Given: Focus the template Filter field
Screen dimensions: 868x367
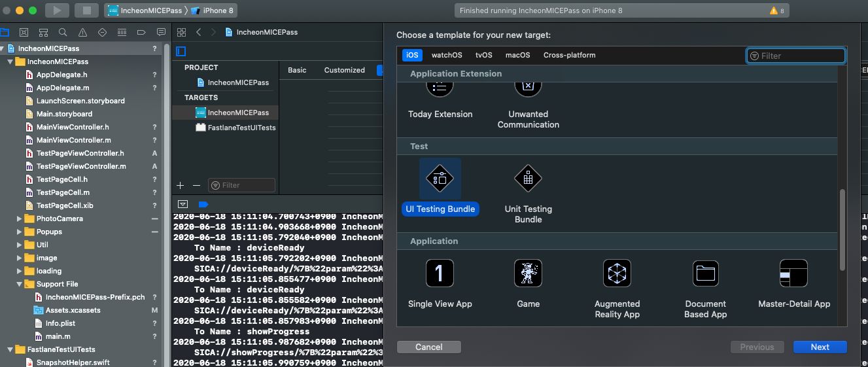Looking at the screenshot, I should point(796,56).
